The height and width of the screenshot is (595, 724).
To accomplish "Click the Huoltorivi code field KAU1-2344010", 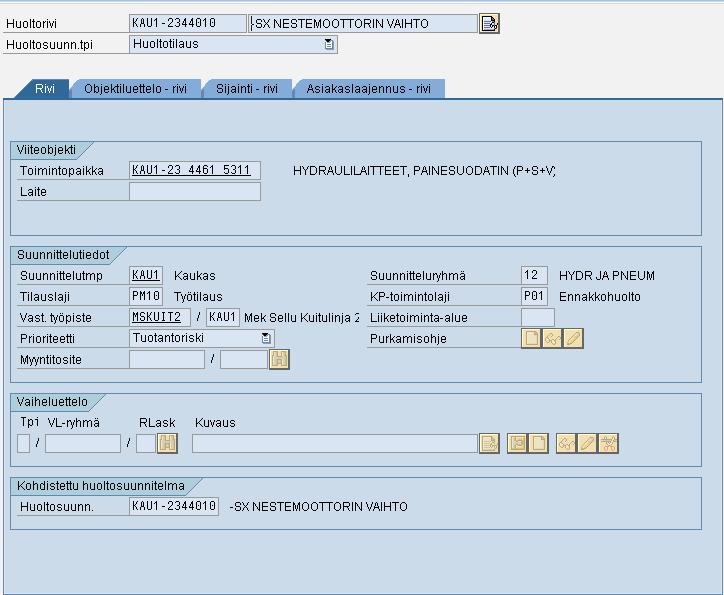I will 187,24.
